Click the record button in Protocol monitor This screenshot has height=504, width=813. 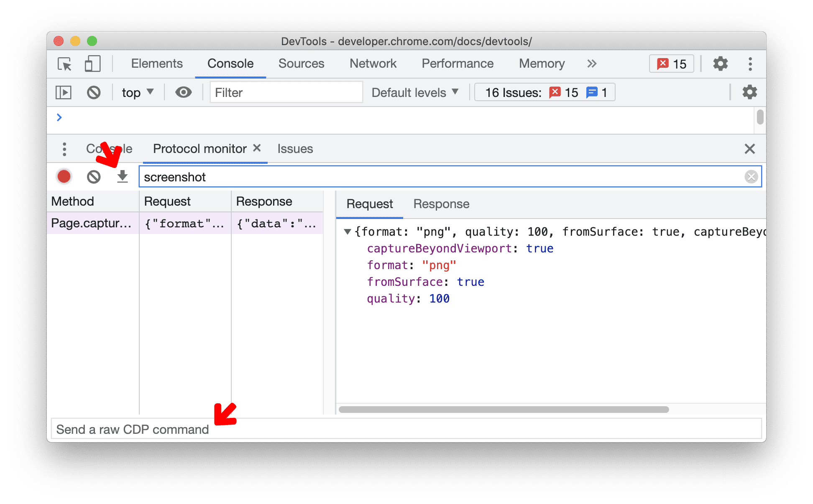63,176
